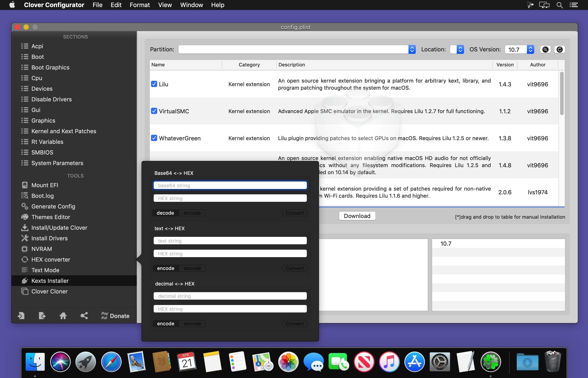Click the PayPal Donate button
588x378 pixels.
115,316
